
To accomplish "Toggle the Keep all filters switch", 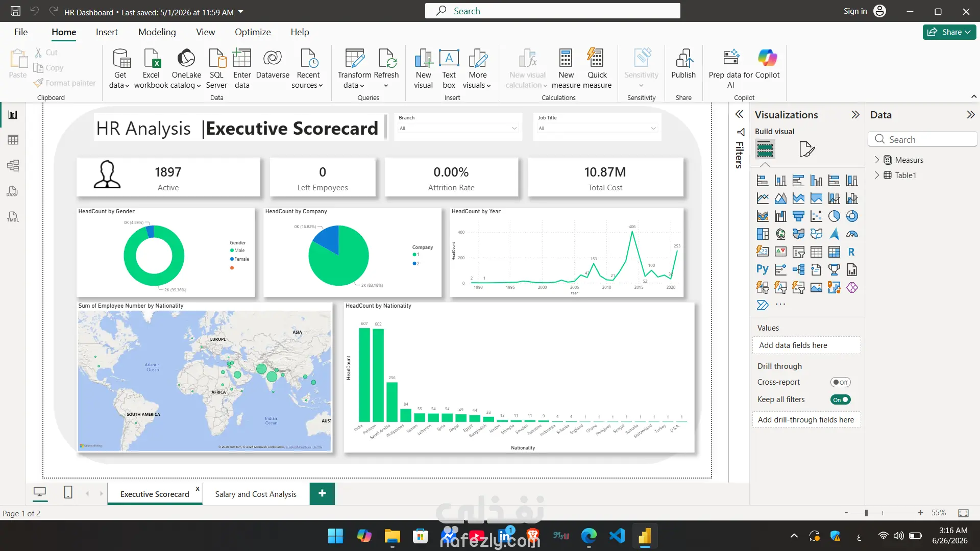I will click(840, 399).
